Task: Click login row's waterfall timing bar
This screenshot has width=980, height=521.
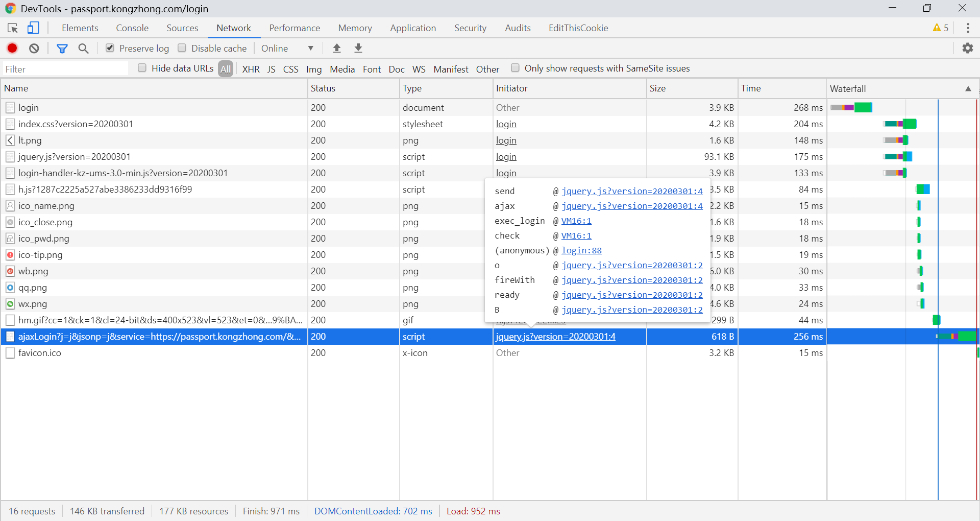Action: tap(851, 107)
